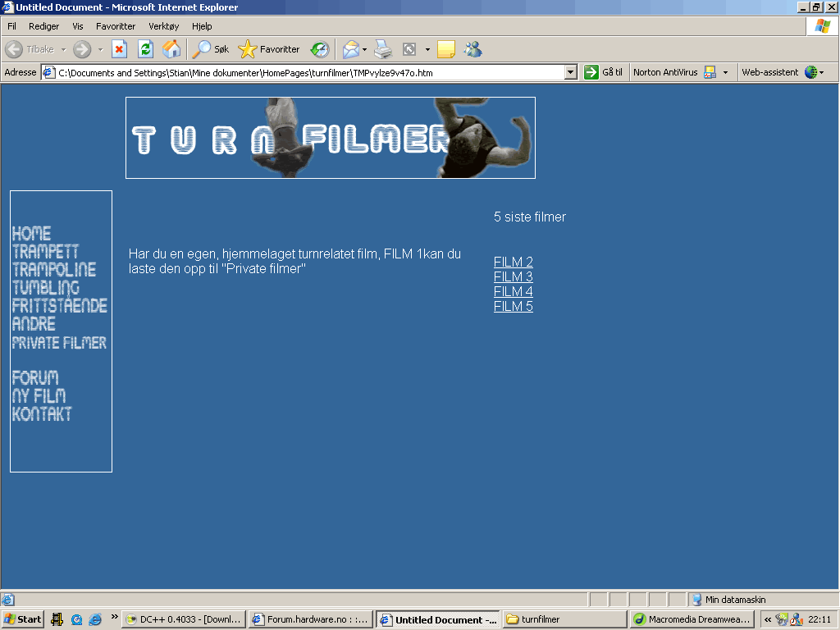The width and height of the screenshot is (840, 630).
Task: Go to HOME in sidebar navigation
Action: pyautogui.click(x=32, y=234)
